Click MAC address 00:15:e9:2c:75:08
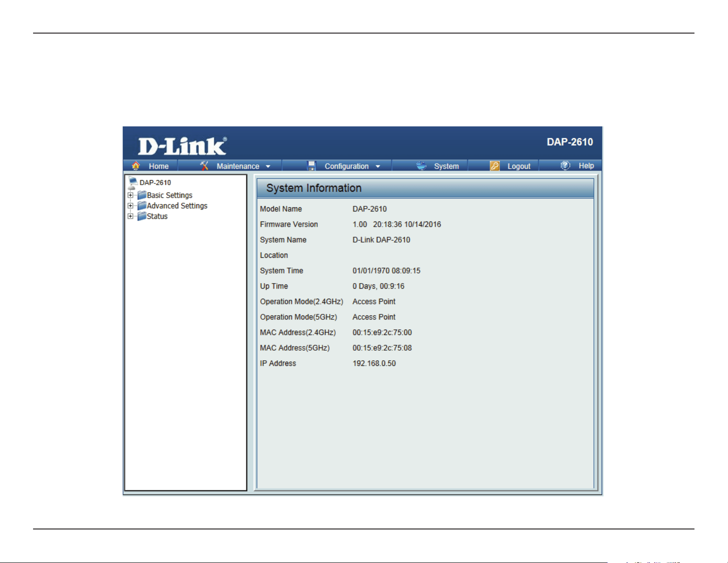This screenshot has height=563, width=728. pyautogui.click(x=382, y=348)
